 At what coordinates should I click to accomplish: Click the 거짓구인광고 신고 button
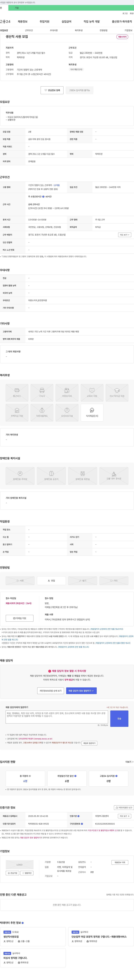[124, 807]
